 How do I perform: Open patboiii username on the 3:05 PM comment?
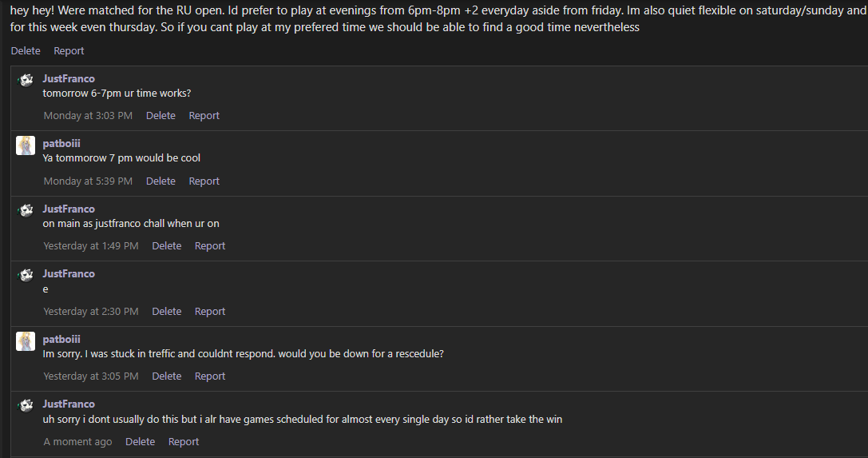coord(61,339)
